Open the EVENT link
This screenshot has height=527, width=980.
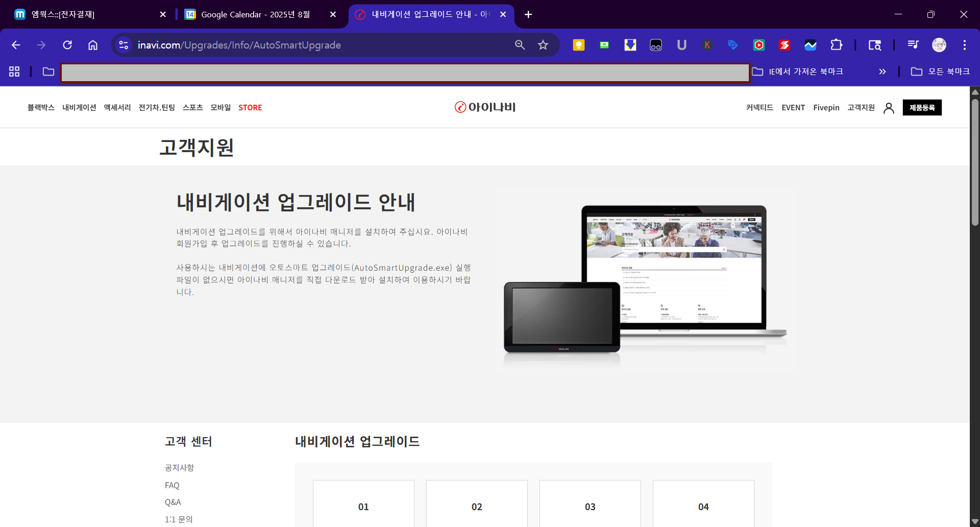point(793,107)
